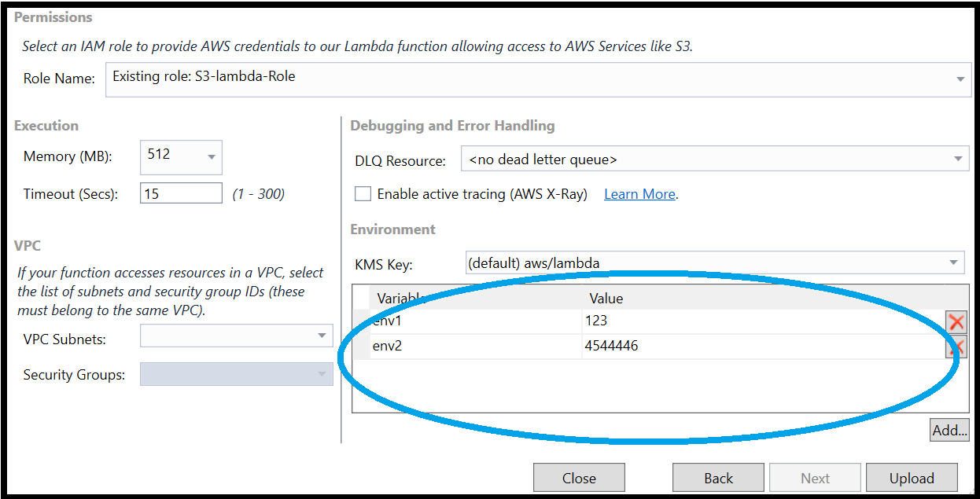Remove env2 variable using red X icon
Screen dimensions: 980x499
coord(957,347)
